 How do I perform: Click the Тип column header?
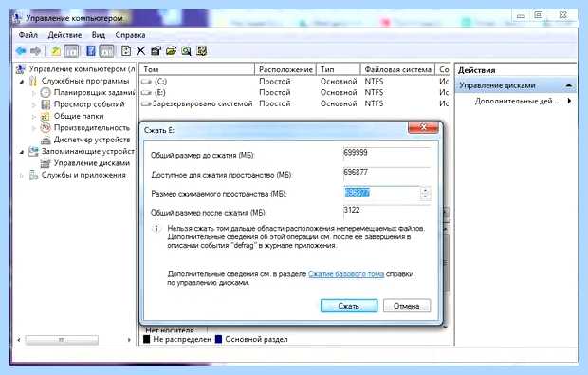(339, 69)
